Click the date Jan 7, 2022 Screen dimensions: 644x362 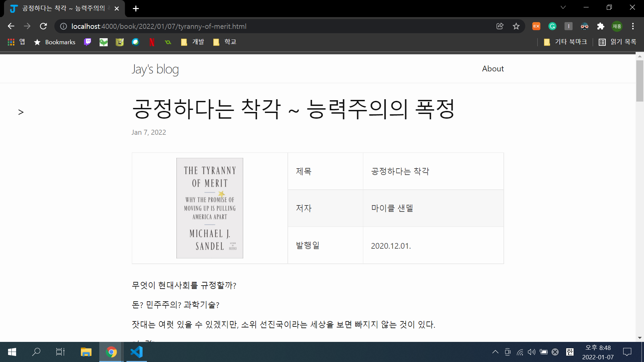149,132
